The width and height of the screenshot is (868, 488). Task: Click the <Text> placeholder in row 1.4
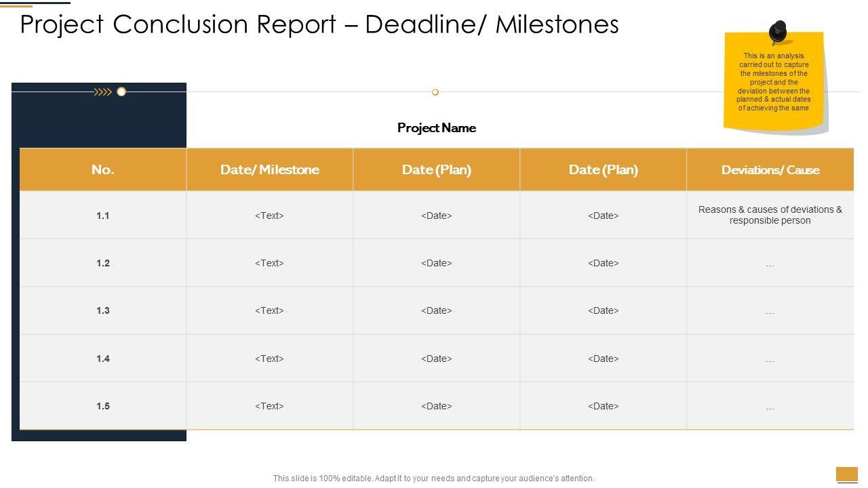[270, 359]
